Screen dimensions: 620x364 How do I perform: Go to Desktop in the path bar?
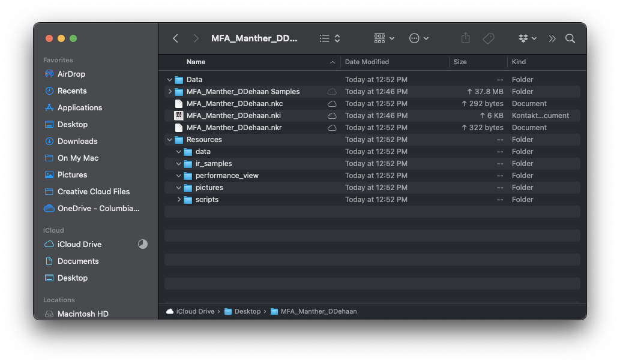pos(247,311)
